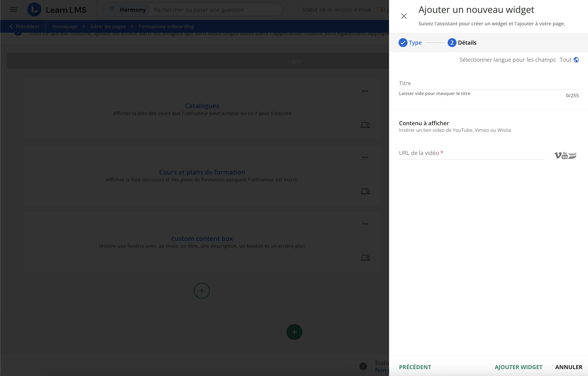
Task: Click the Catalogues widget responsive devices icon
Action: point(365,125)
